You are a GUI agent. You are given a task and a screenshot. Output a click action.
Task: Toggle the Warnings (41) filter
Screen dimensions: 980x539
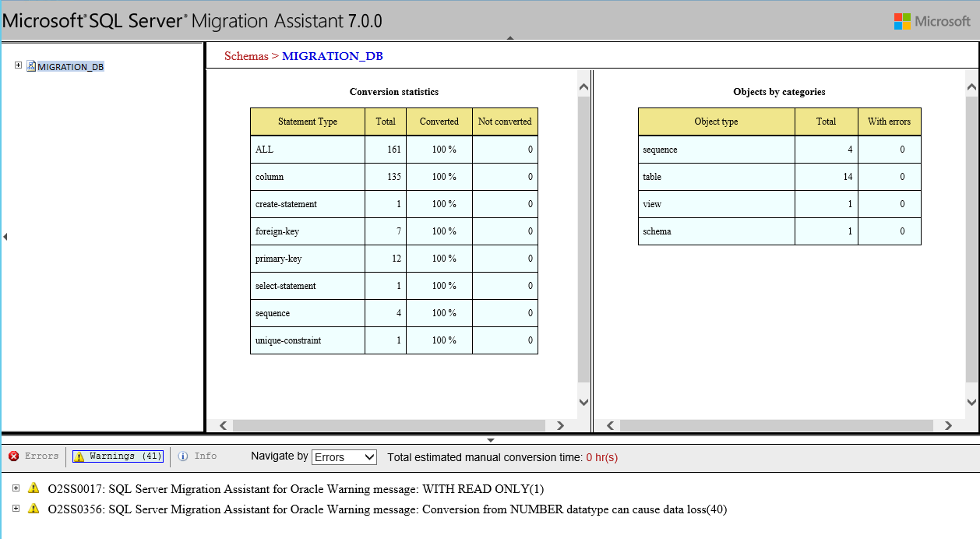[118, 456]
